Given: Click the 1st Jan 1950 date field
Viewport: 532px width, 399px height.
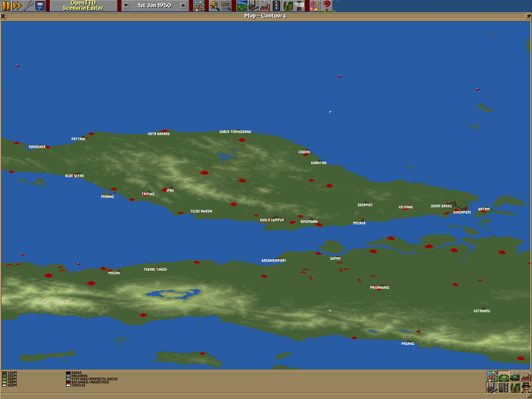Looking at the screenshot, I should (x=154, y=5).
